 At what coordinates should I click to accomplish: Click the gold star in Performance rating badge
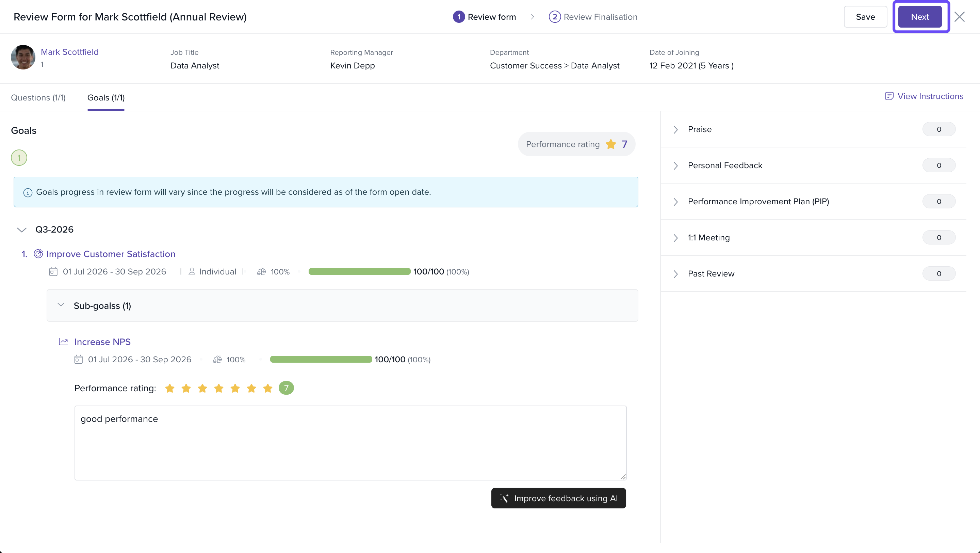(611, 144)
